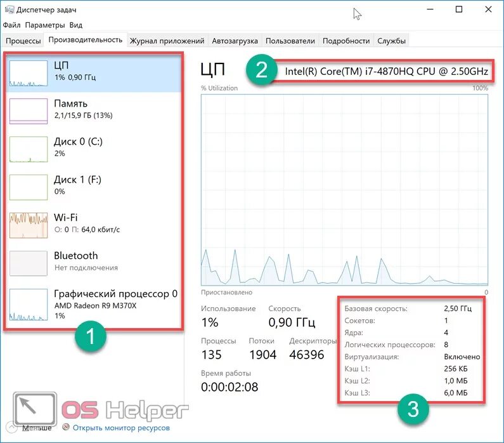Click the Процессы count 135
This screenshot has width=504, height=443.
[x=212, y=355]
